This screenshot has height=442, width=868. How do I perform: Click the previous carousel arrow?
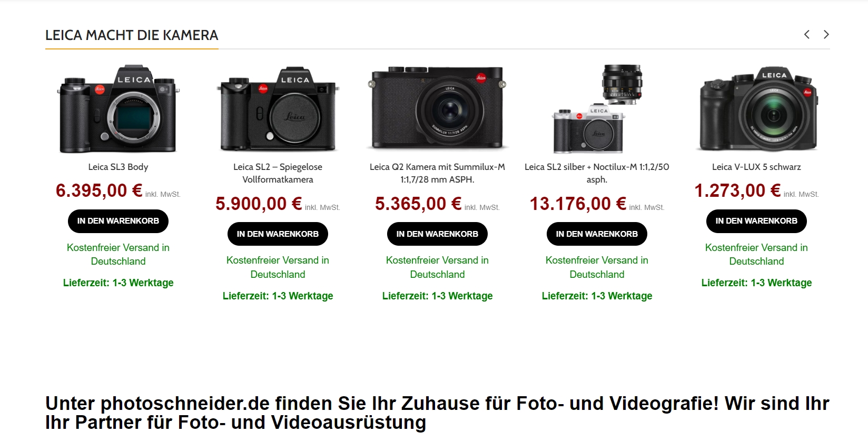coord(806,35)
